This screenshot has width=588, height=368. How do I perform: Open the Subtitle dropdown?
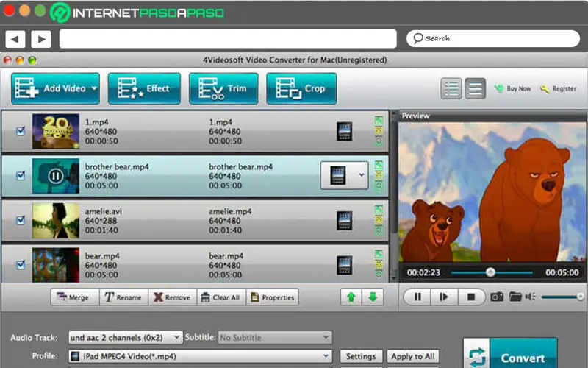tap(275, 338)
